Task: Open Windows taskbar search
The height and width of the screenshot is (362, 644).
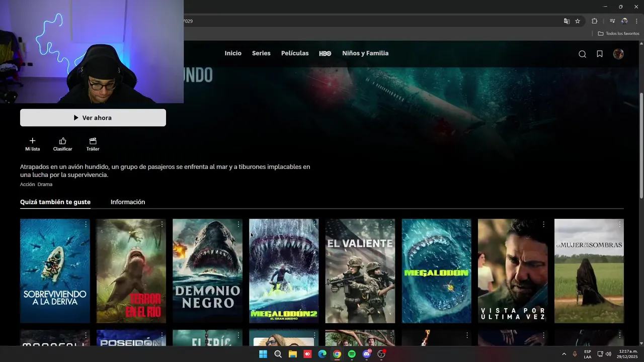Action: pos(278,354)
